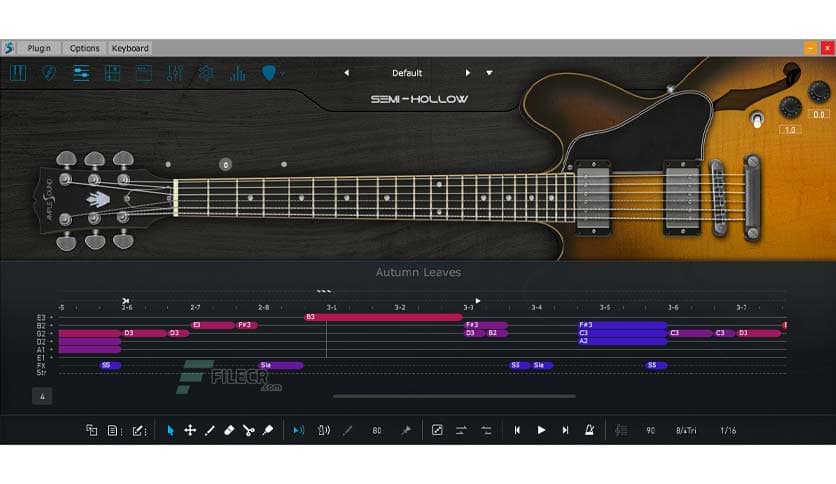836x484 pixels.
Task: Click the capo position marker showing 0
Action: point(226,165)
